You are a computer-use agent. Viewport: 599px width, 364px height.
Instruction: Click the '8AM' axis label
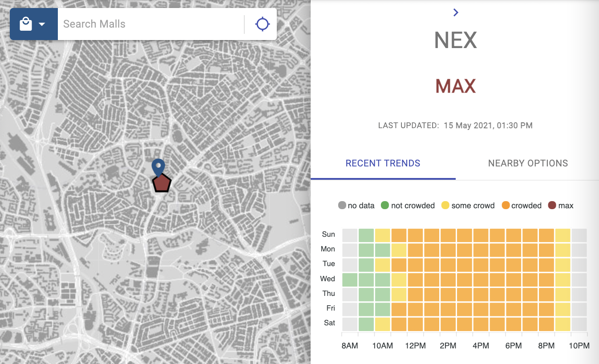[350, 346]
